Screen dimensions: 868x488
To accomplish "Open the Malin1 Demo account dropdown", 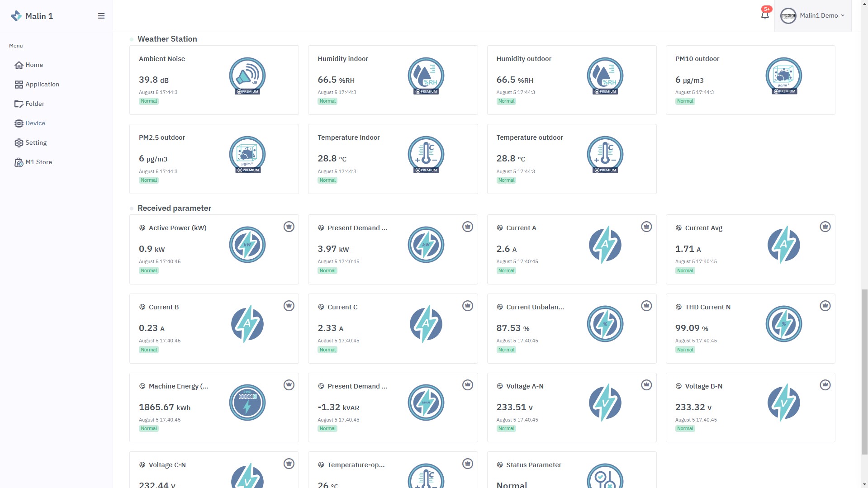I will point(813,16).
